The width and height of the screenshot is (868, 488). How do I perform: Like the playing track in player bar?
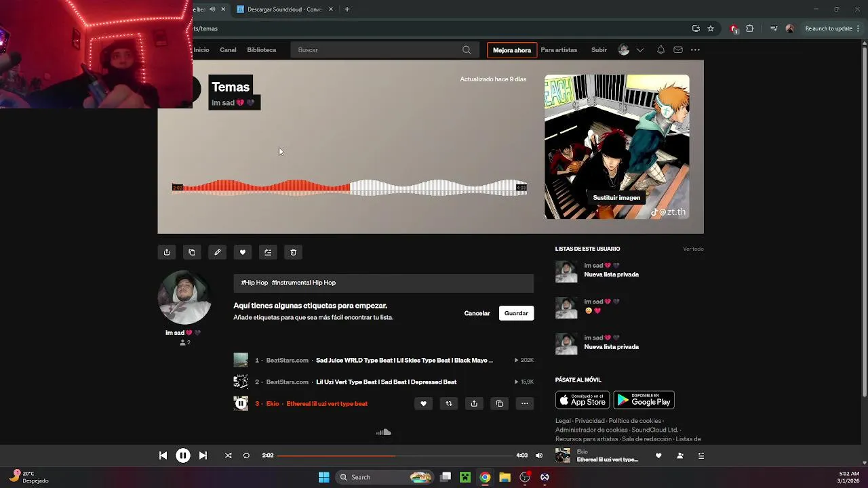[x=658, y=456]
